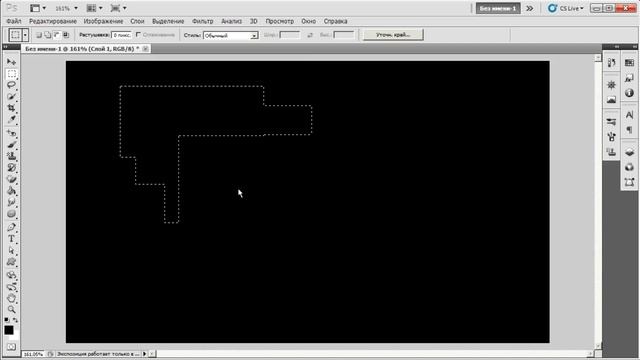Reset default foreground and background colors
Image resolution: width=640 pixels, height=360 pixels.
coord(7,320)
